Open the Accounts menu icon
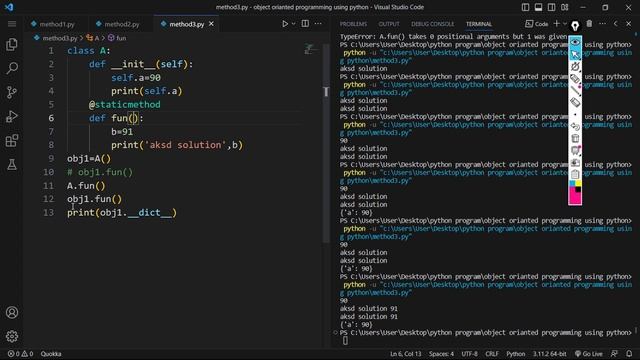The width and height of the screenshot is (640, 360). (12, 312)
